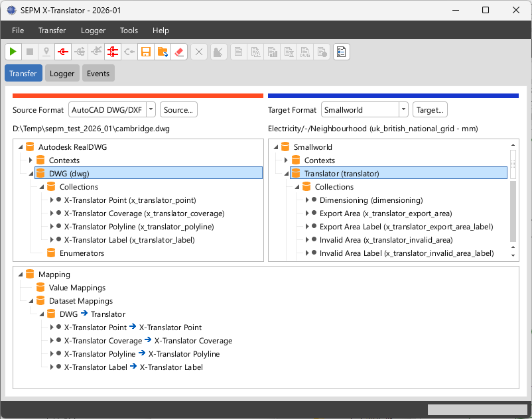532x419 pixels.
Task: Click the red multi-connector icon
Action: point(113,52)
